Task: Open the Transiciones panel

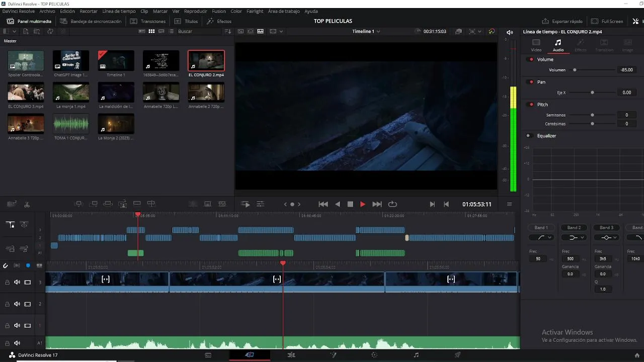Action: [x=148, y=22]
